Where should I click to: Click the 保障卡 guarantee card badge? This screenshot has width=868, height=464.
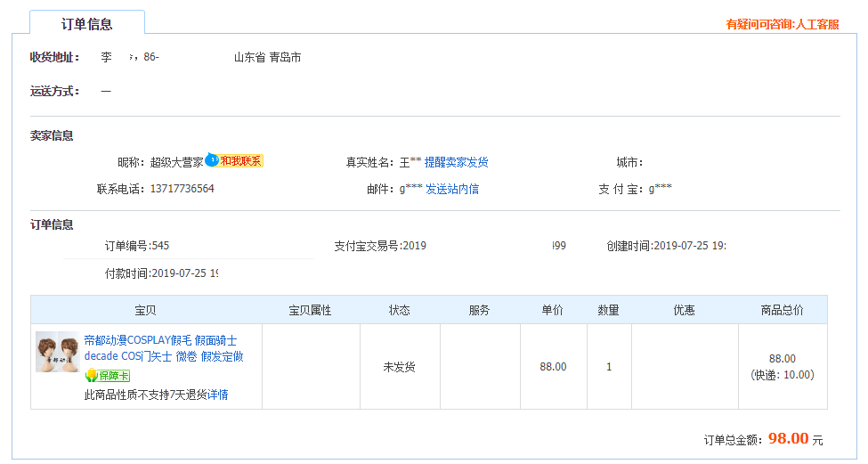click(108, 376)
